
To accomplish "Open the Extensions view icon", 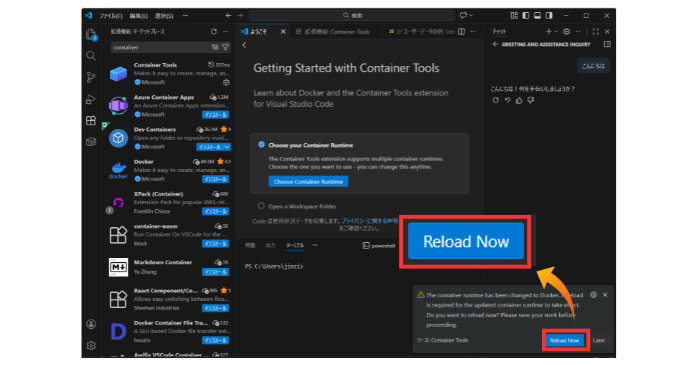I will pyautogui.click(x=91, y=121).
